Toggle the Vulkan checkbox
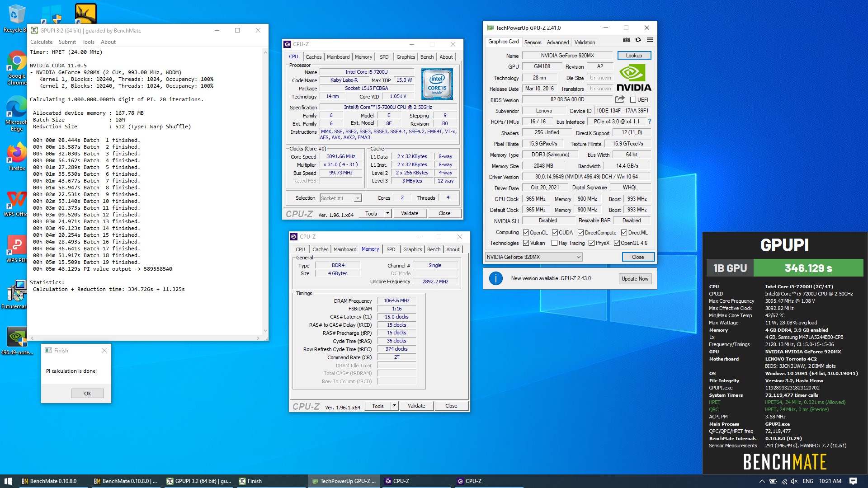This screenshot has height=488, width=868. (526, 243)
